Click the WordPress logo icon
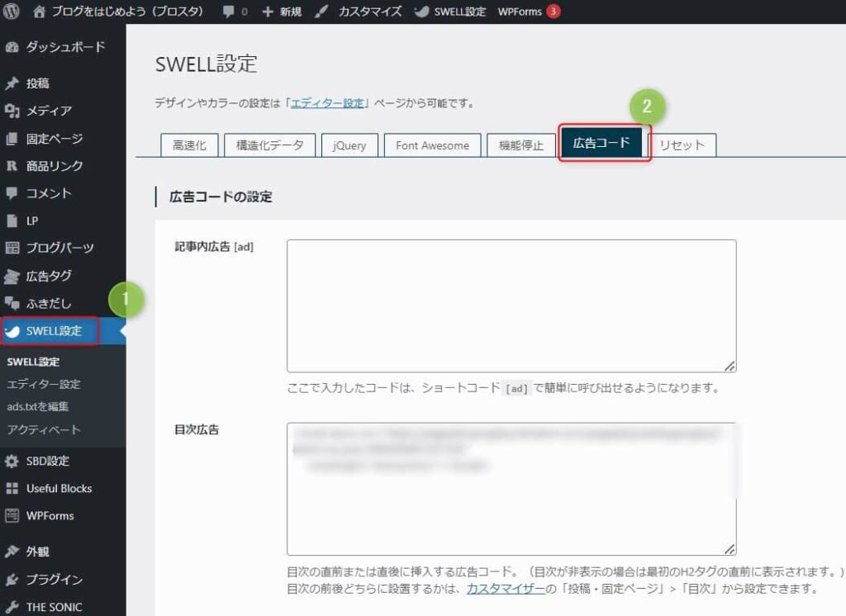This screenshot has width=846, height=616. tap(12, 12)
